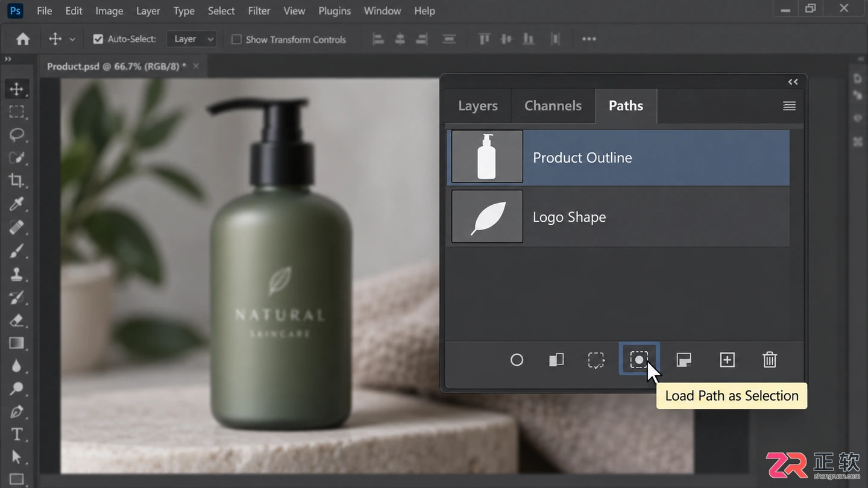
Task: Add a mask from the Paths panel footer
Action: click(x=684, y=360)
